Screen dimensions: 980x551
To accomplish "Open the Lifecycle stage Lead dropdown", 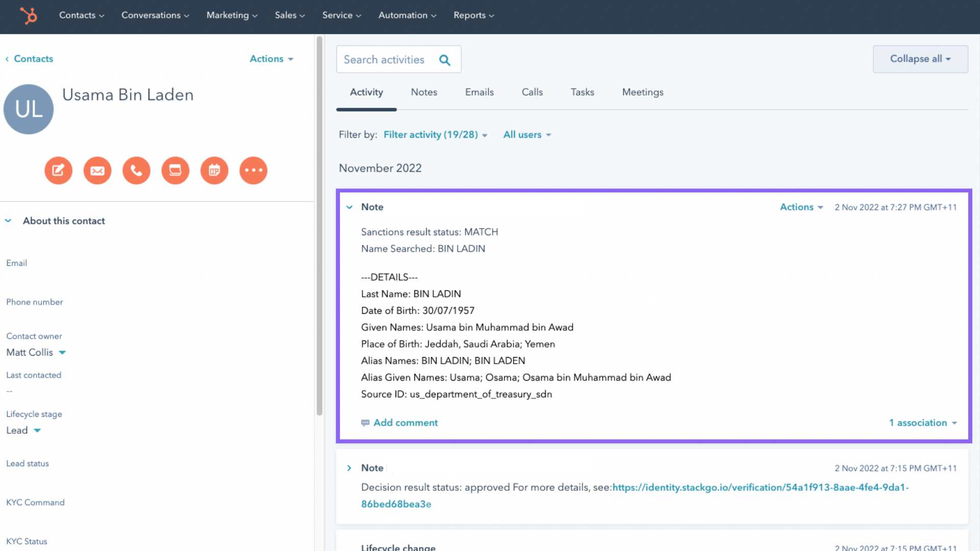I will [23, 431].
